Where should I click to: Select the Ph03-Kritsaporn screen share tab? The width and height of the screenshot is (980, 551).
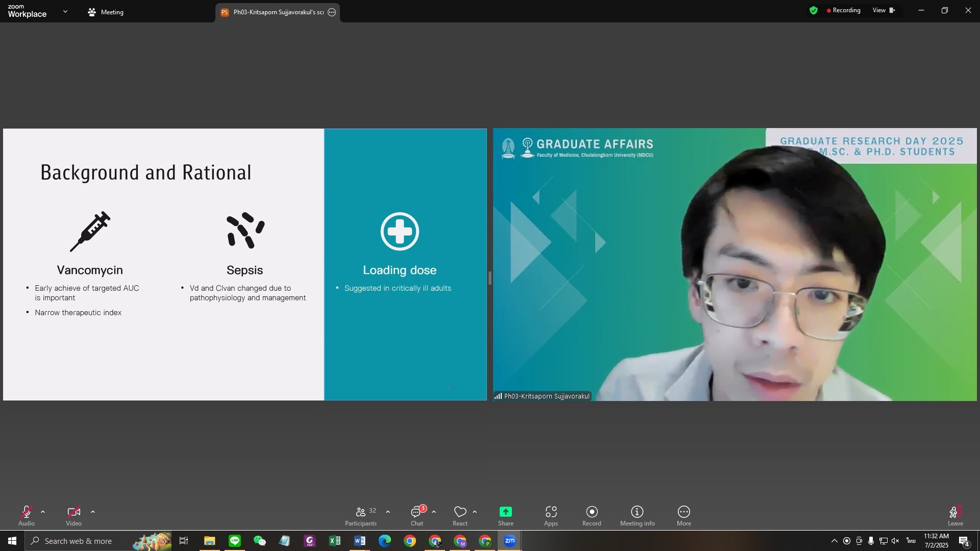(x=273, y=12)
